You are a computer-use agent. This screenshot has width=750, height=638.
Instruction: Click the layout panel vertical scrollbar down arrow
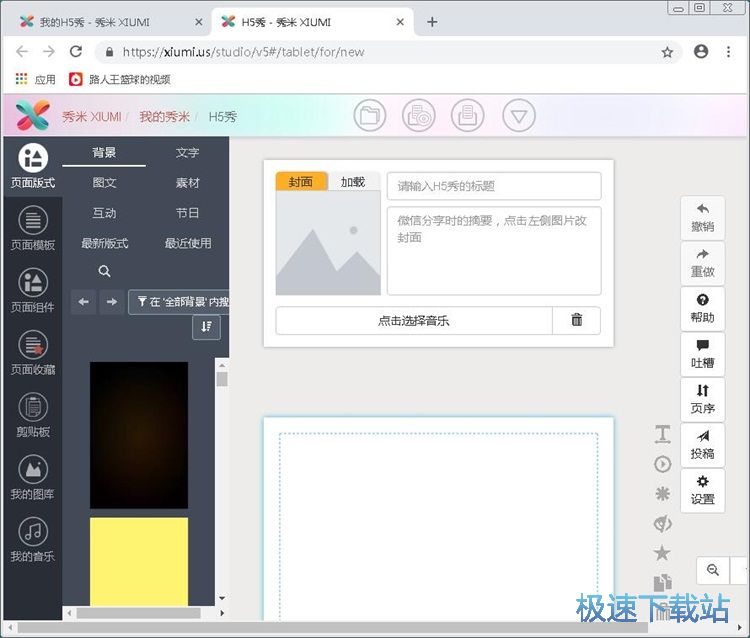coord(221,598)
